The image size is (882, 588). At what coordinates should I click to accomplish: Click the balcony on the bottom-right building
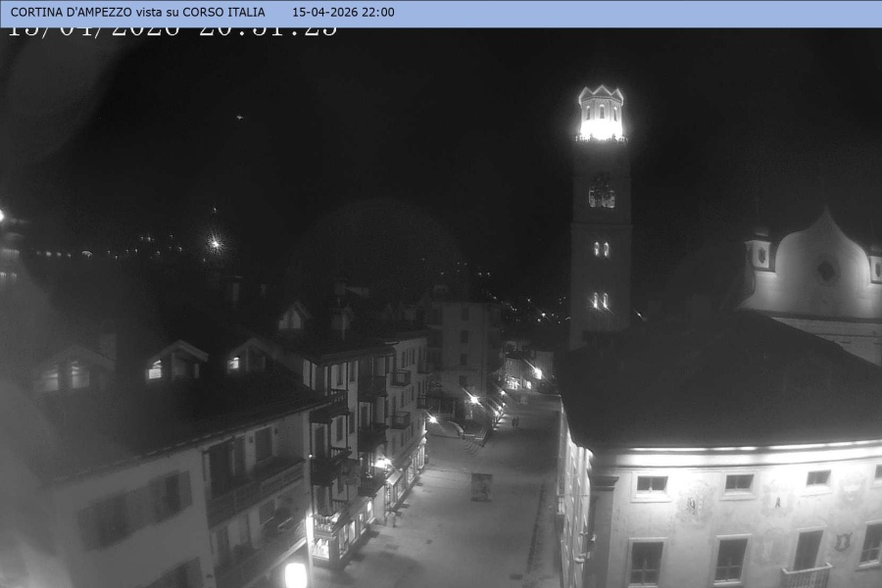click(806, 576)
